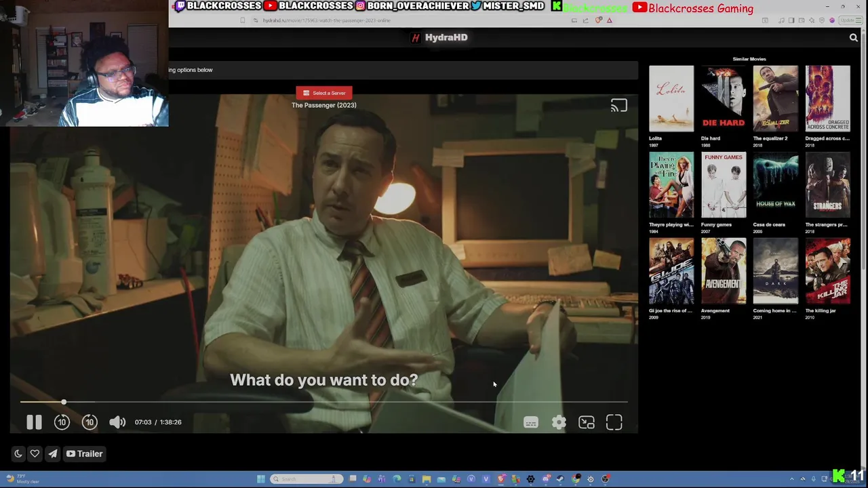
Task: Cast the video to a device
Action: (618, 106)
